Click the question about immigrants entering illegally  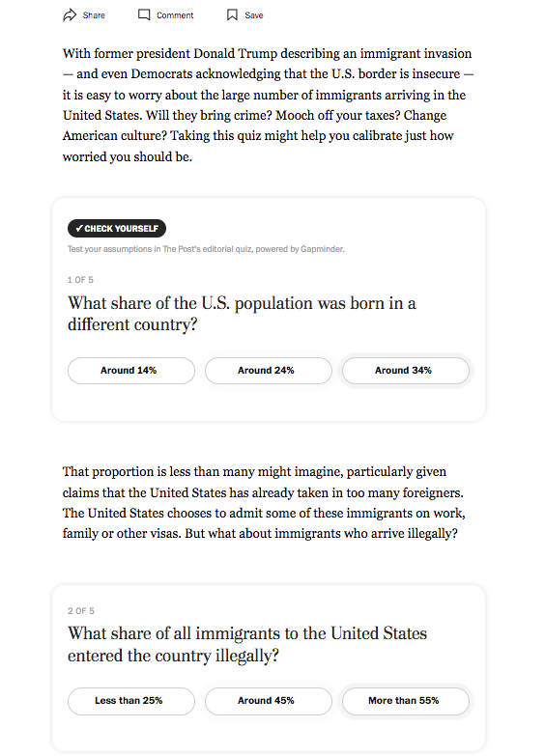247,644
